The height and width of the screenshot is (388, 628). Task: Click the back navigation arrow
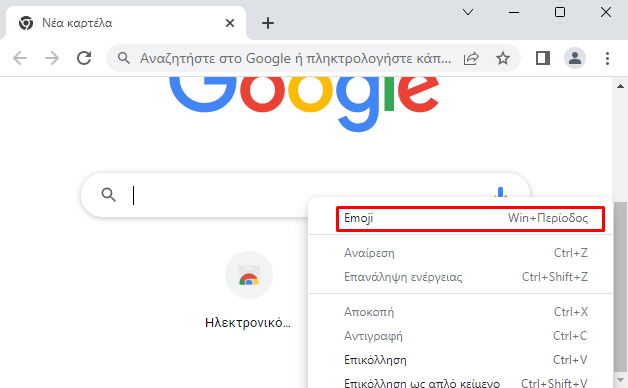[x=20, y=58]
